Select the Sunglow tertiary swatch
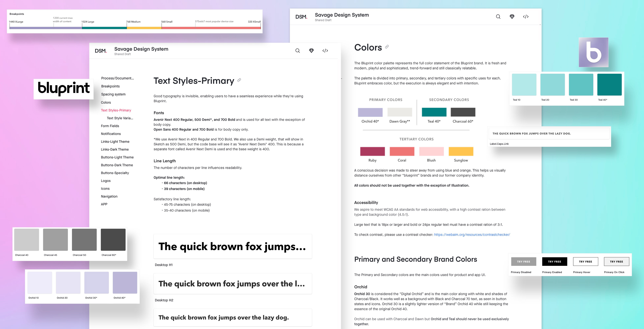This screenshot has width=644, height=329. click(461, 152)
